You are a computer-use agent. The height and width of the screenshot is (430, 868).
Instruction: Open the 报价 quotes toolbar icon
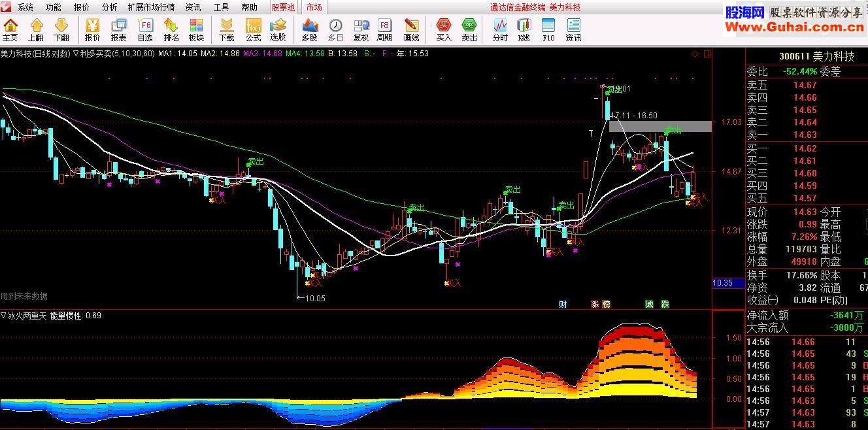pyautogui.click(x=92, y=30)
